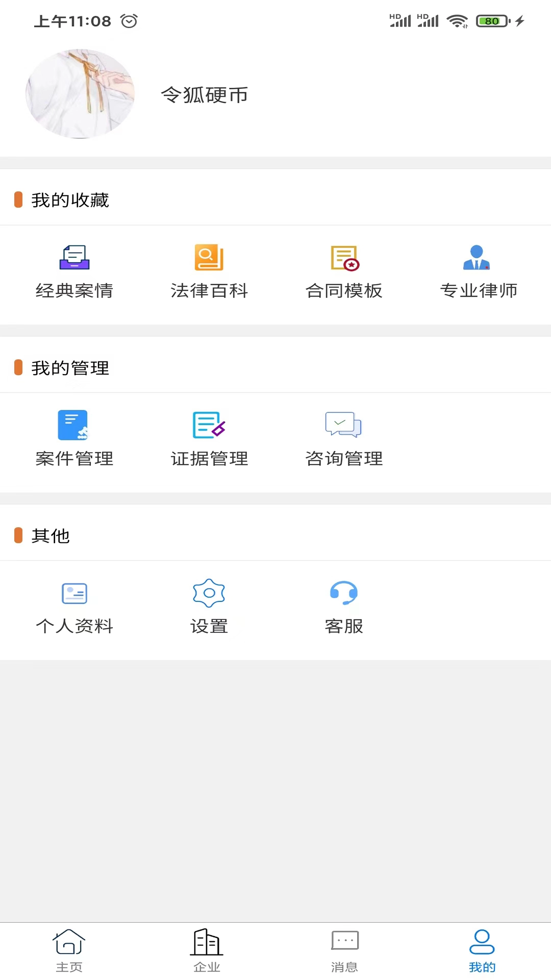Viewport: 551px width, 980px height.
Task: Switch to the 主页 home tab
Action: 69,950
